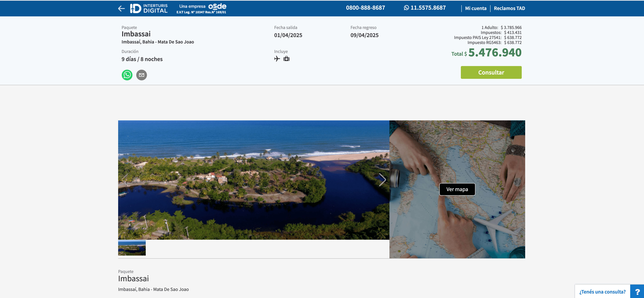Screen dimensions: 644x298
Task: Open Mi cuenta menu item
Action: point(475,8)
